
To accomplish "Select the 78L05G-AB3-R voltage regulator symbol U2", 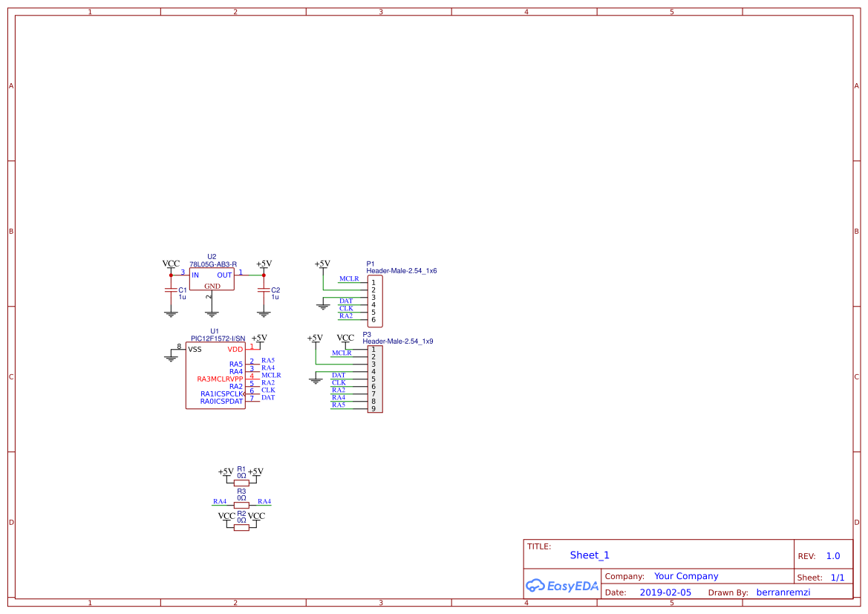I will tap(212, 280).
